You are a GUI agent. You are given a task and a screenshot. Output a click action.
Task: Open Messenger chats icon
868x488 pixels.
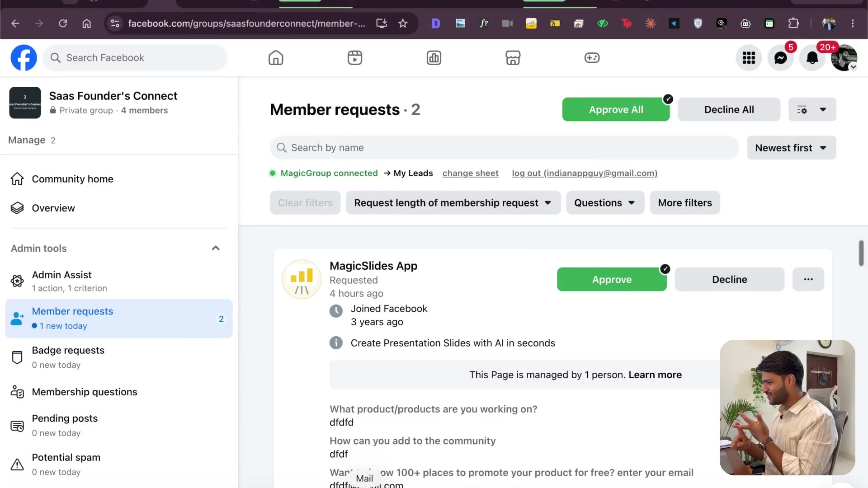pos(780,58)
